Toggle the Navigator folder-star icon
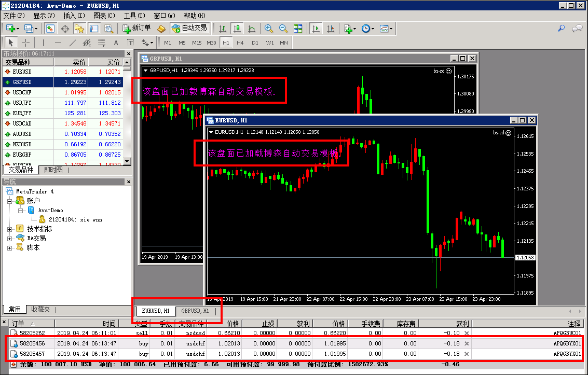 [79, 29]
